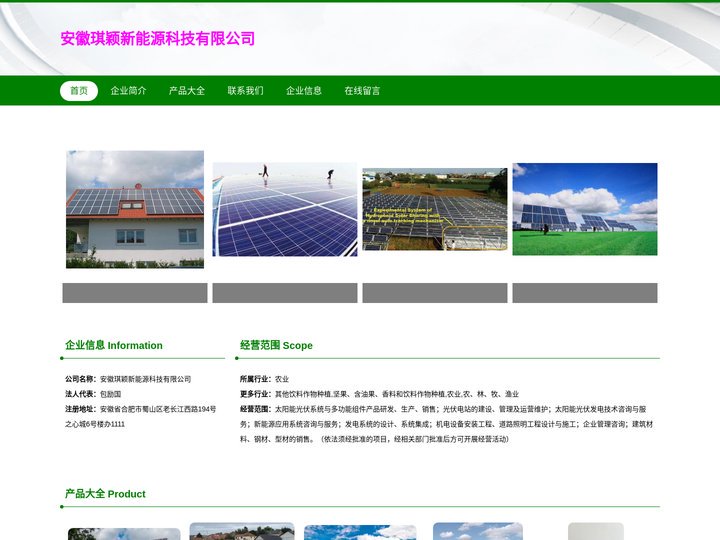This screenshot has width=720, height=540.
Task: Click the gray caption bar under the blue panels image
Action: tap(285, 293)
